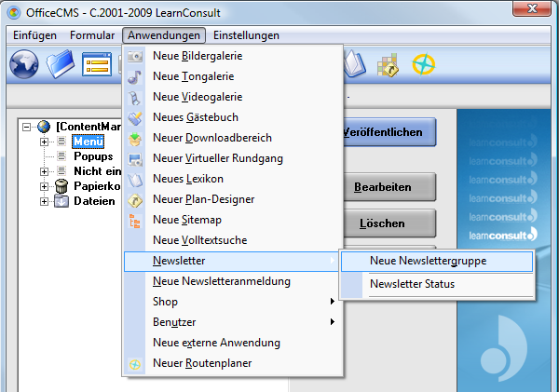The image size is (559, 392).
Task: Choose Neue Volltextsuche
Action: [233, 240]
